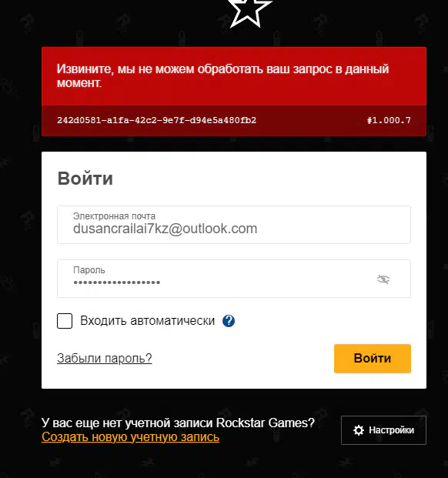The height and width of the screenshot is (478, 448).
Task: Click the error code 242d0581 text
Action: [157, 120]
